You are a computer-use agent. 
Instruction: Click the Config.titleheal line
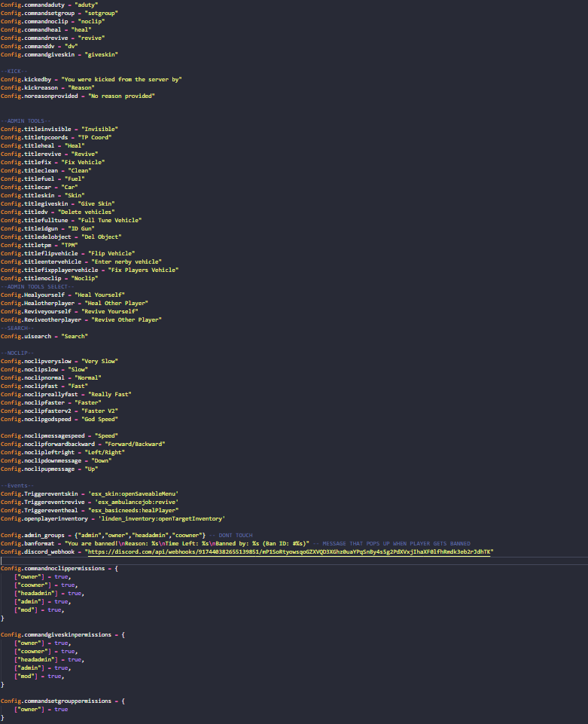(42, 146)
